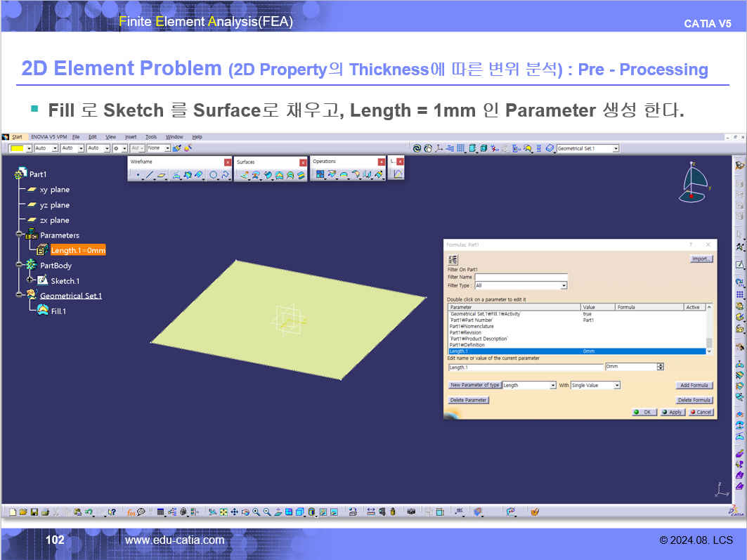The image size is (747, 560).
Task: Click the yellow graphic properties color swatch
Action: [x=16, y=148]
